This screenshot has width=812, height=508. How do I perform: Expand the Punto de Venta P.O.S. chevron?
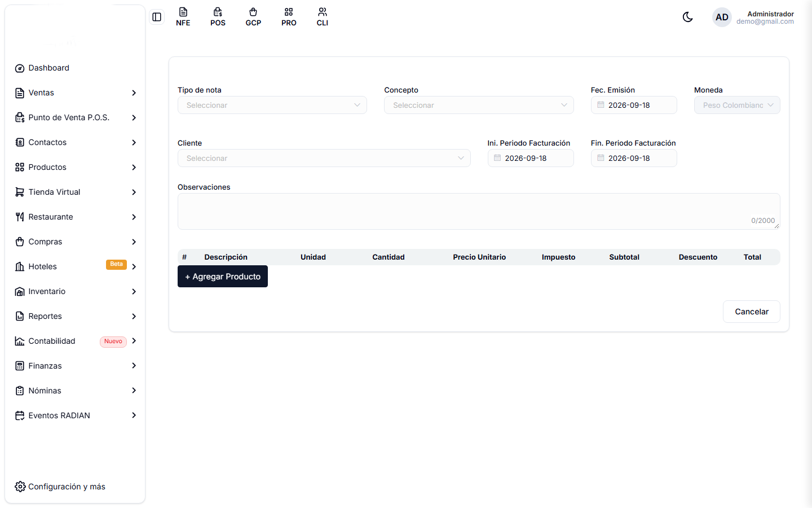coord(134,117)
